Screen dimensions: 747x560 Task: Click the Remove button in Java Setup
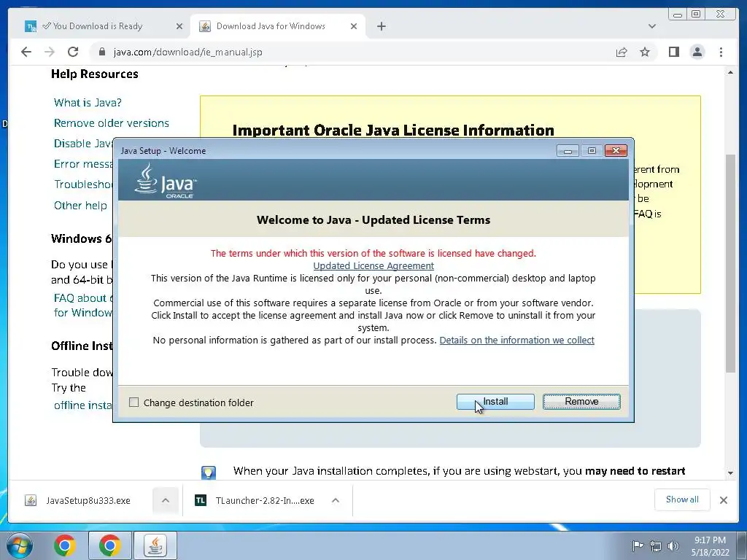581,402
